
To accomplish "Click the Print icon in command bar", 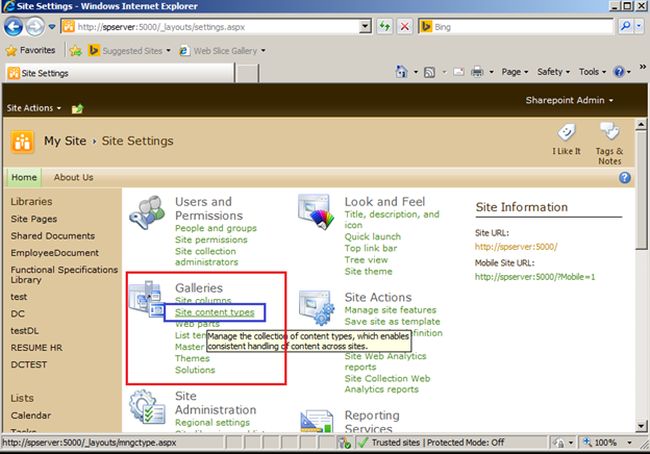I will click(x=477, y=72).
